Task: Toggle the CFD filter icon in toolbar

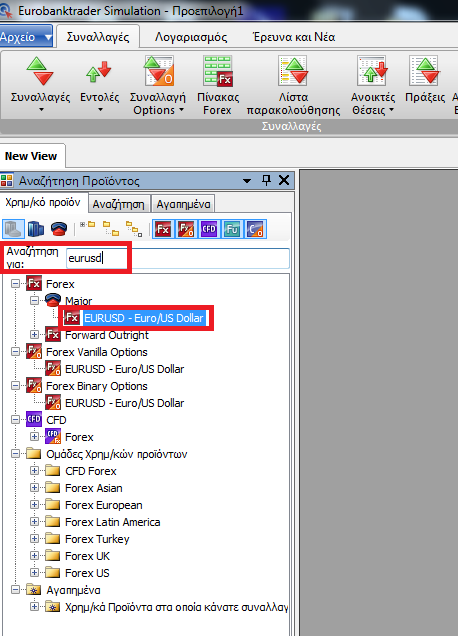Action: point(209,229)
